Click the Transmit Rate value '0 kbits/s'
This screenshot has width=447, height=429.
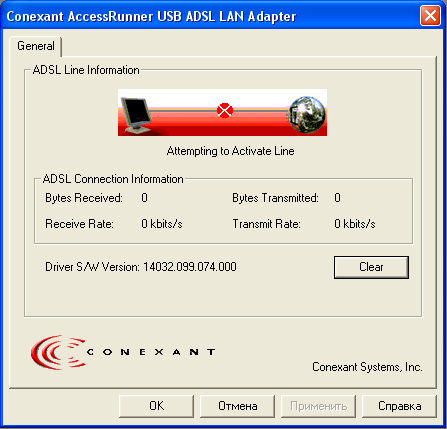[x=355, y=224]
